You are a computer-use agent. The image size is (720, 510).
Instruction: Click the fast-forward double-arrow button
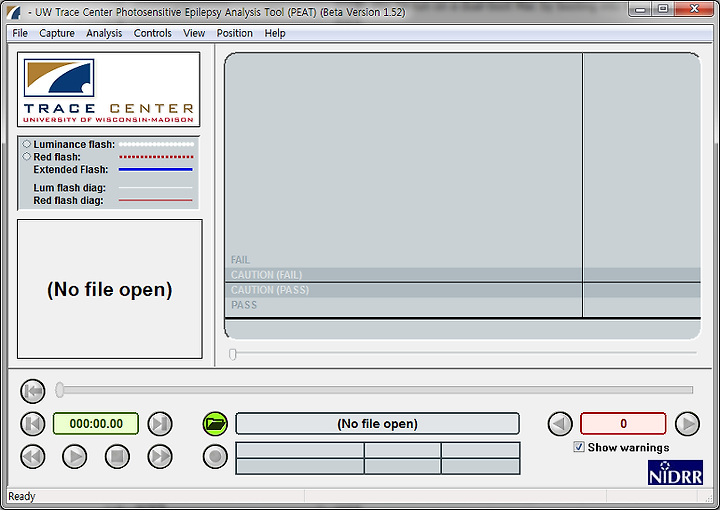tap(160, 457)
